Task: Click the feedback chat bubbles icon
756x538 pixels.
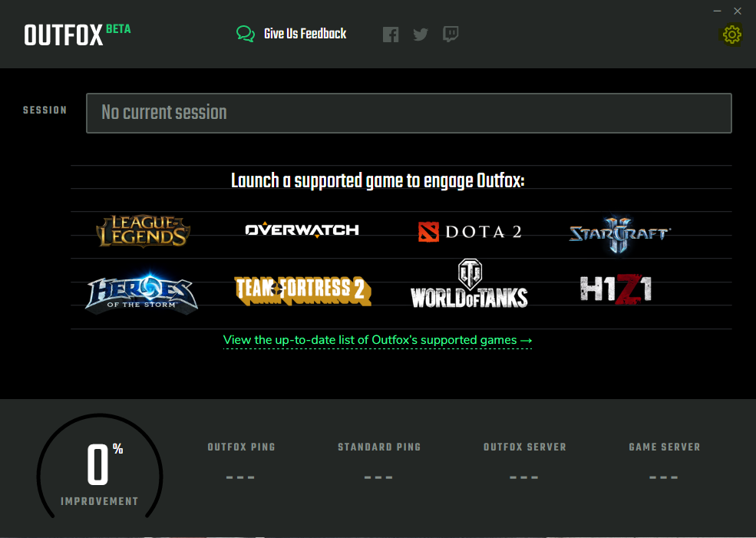Action: (x=246, y=35)
